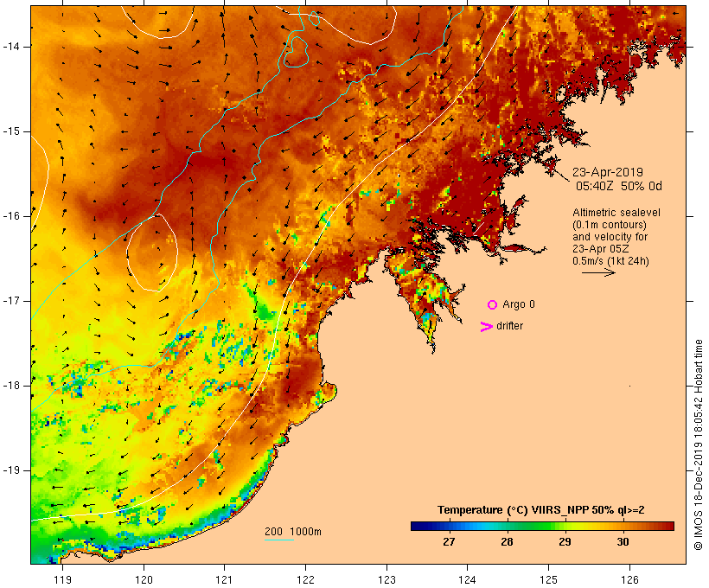Click the longitude axis label 126
Image resolution: width=709 pixels, height=588 pixels.
click(x=629, y=579)
